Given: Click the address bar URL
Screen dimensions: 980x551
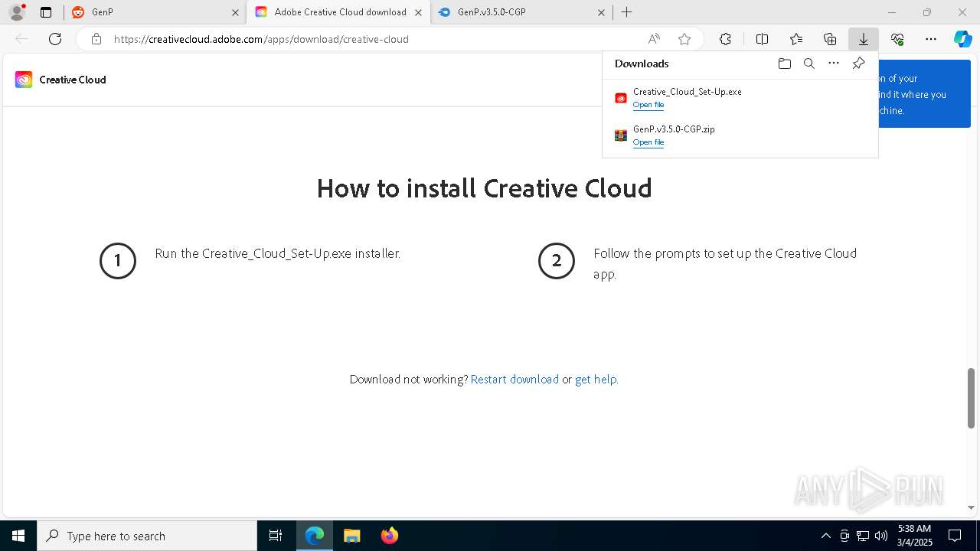Looking at the screenshot, I should (x=261, y=39).
